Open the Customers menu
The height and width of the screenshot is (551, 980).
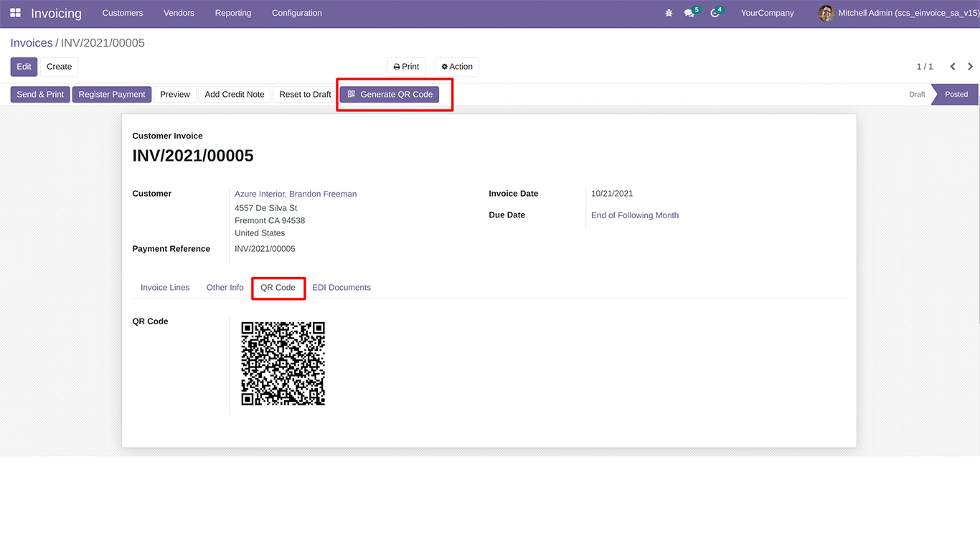(123, 13)
